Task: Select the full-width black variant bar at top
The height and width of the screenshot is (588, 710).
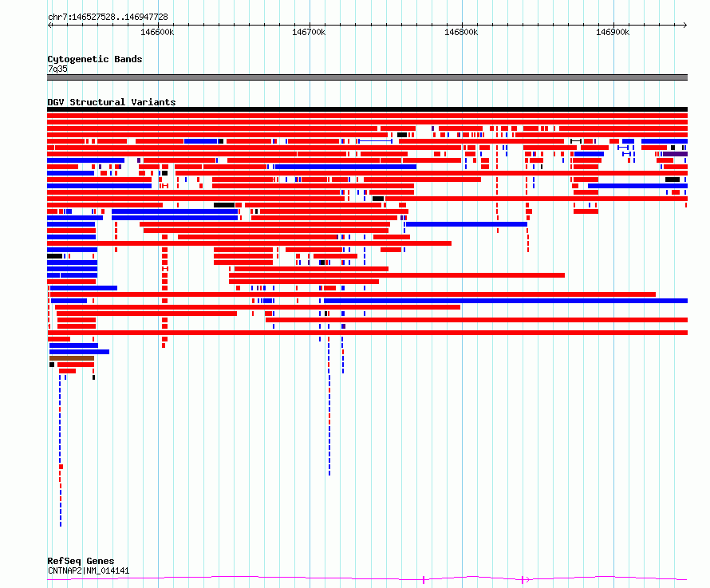Action: coord(367,109)
